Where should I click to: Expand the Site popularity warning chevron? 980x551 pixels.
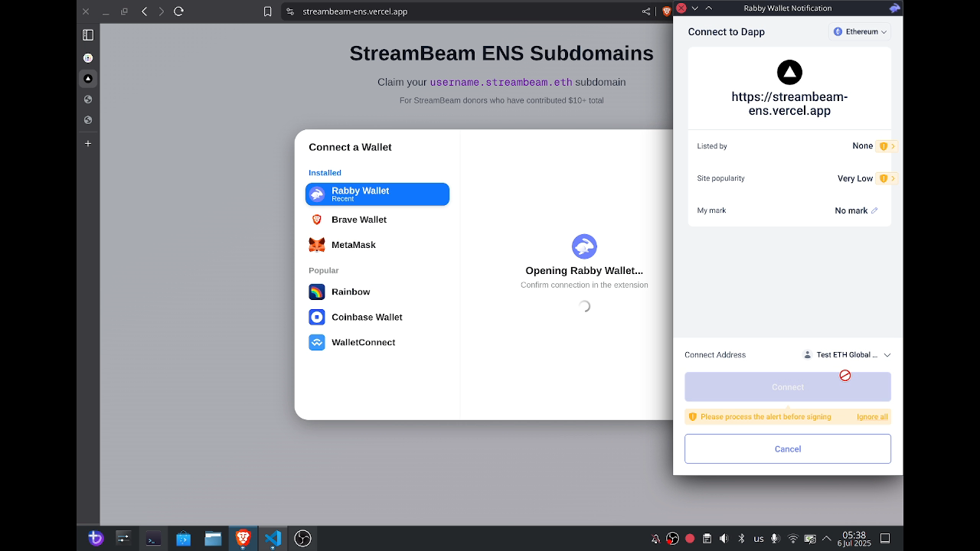pos(893,178)
